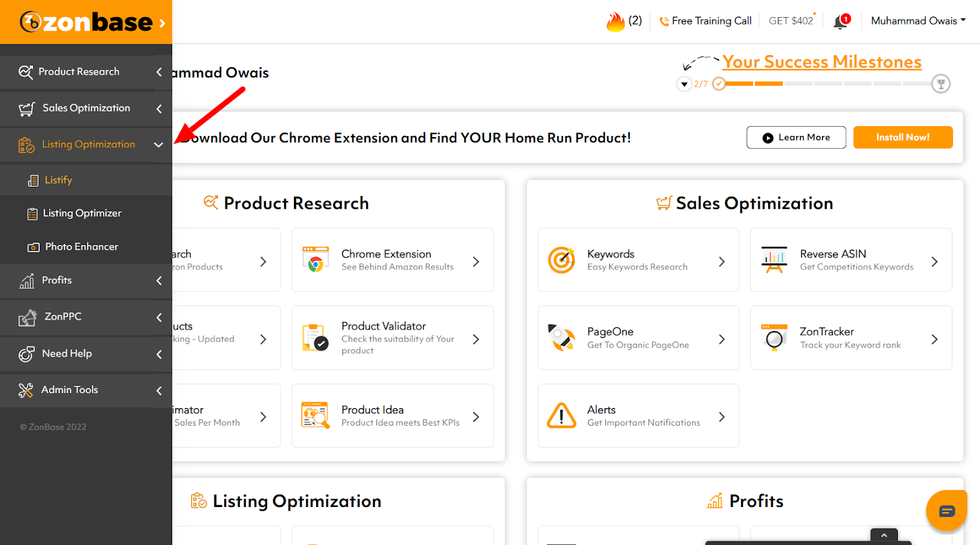Click the Chrome Extension browser icon

pos(315,260)
